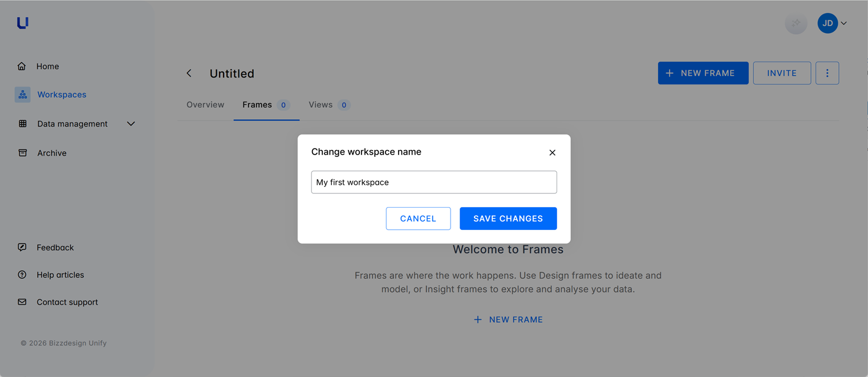Click the Frames tab count badge
This screenshot has width=868, height=377.
(x=283, y=105)
